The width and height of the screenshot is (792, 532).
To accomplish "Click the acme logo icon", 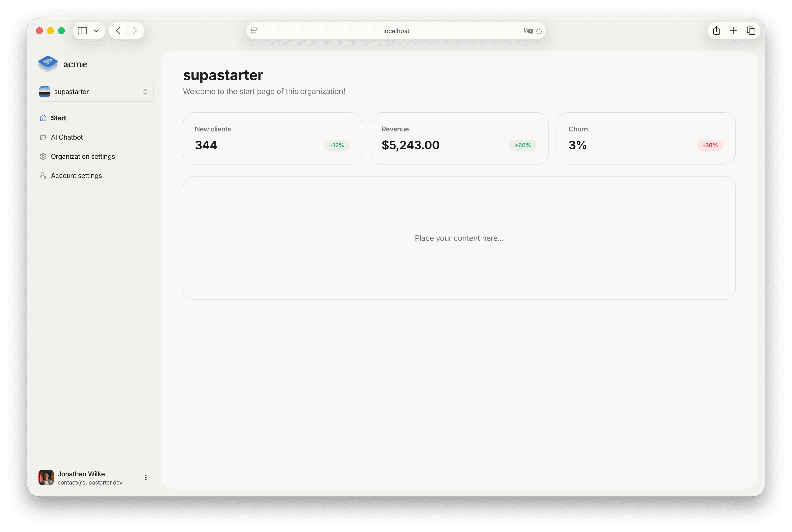I will (x=48, y=64).
